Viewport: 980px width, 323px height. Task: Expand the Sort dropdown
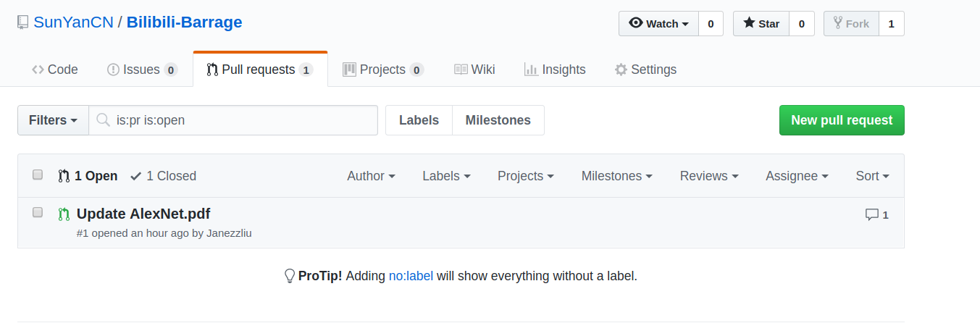click(872, 175)
